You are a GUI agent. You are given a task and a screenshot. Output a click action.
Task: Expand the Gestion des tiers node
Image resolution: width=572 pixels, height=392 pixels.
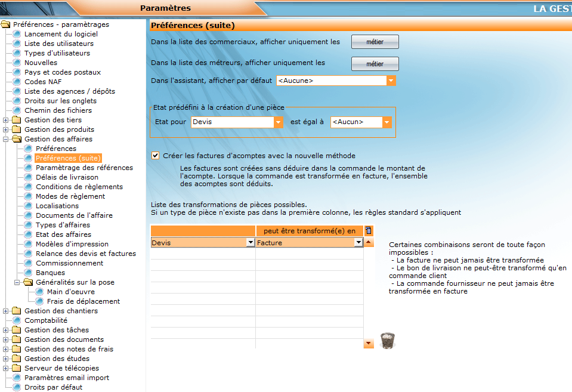[x=5, y=120]
